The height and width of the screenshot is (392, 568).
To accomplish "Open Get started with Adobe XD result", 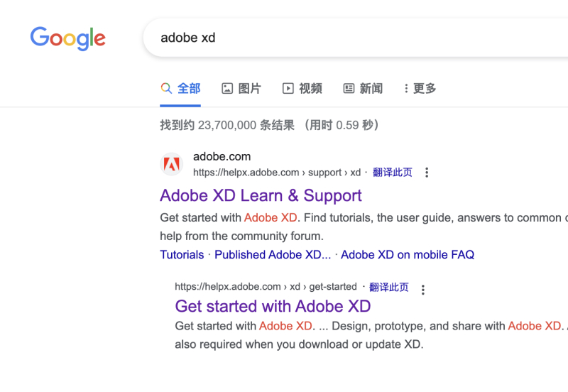I will [273, 306].
